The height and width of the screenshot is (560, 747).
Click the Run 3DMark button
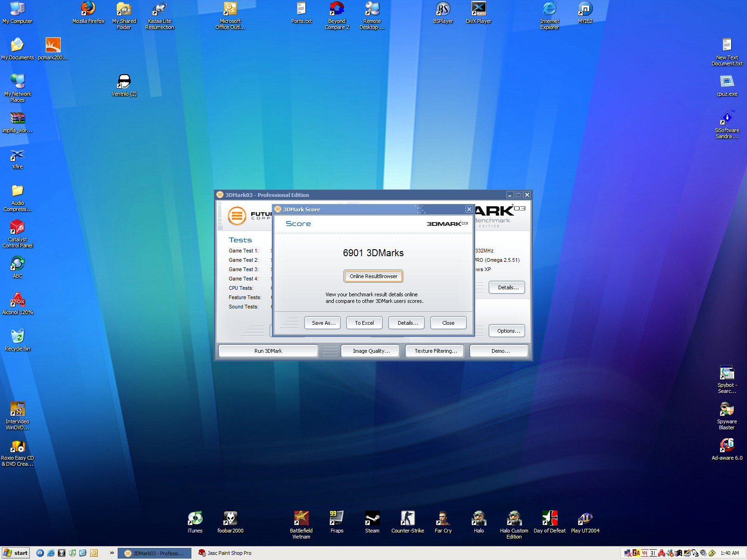coord(268,351)
